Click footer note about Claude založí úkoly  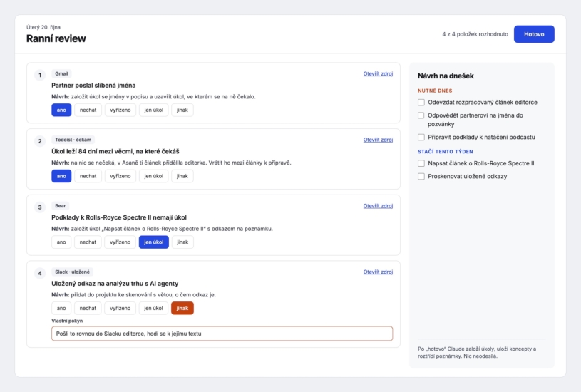[477, 352]
